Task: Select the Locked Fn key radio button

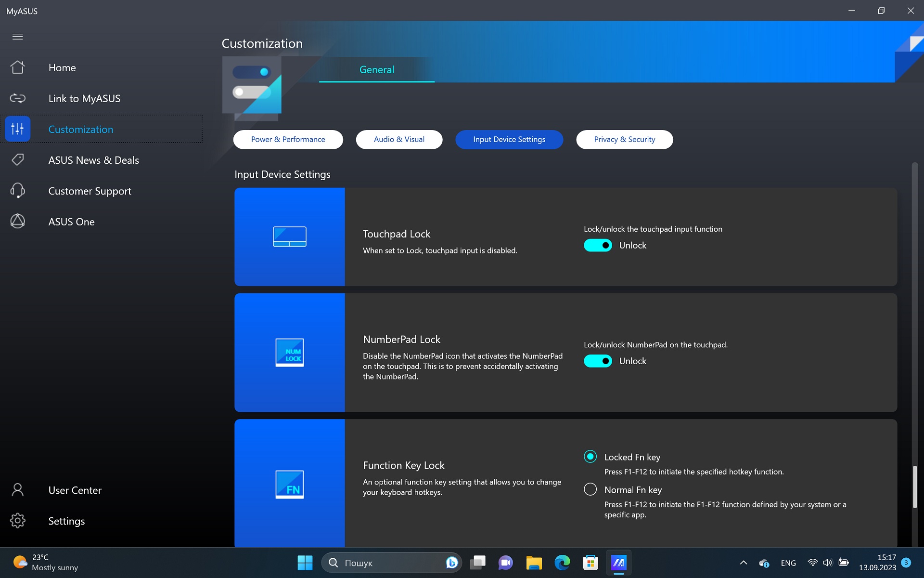Action: tap(590, 457)
